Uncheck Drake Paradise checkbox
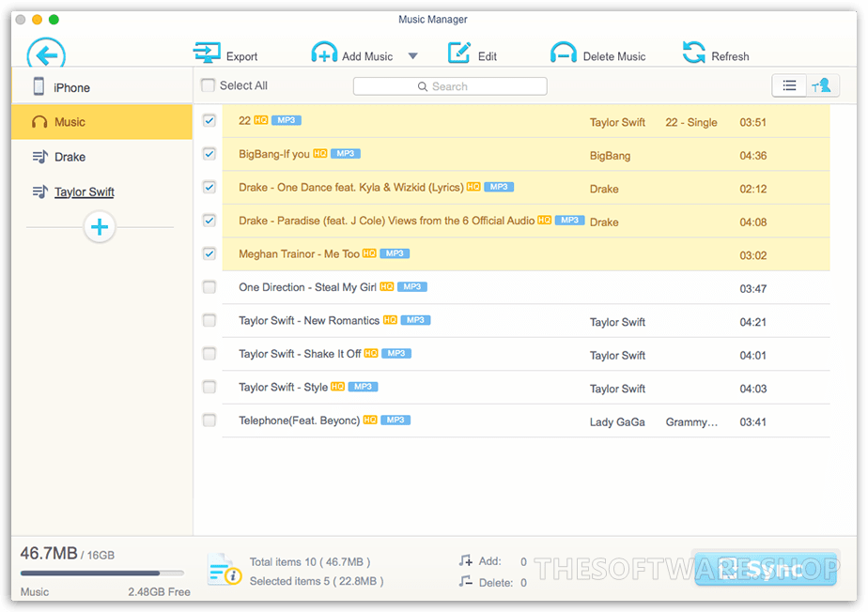Viewport: 868px width, 612px height. 209,221
